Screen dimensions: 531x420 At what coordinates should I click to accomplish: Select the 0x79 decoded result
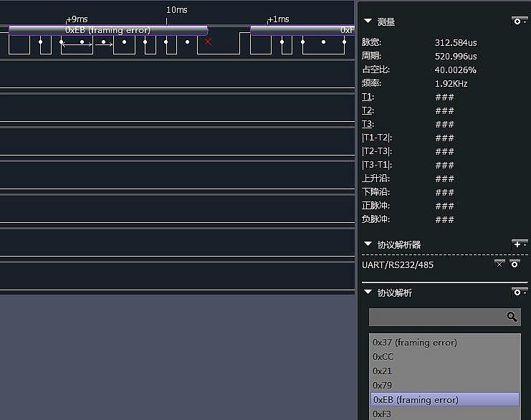pyautogui.click(x=382, y=386)
